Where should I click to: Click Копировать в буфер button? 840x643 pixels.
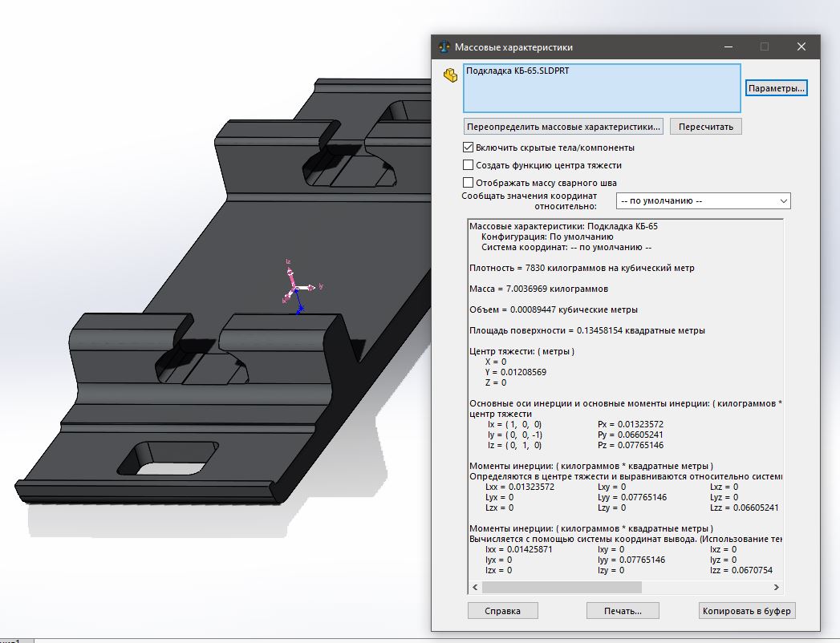(x=747, y=611)
